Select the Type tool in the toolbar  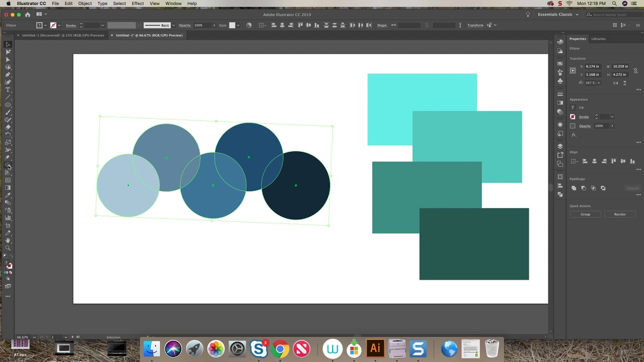pos(8,89)
